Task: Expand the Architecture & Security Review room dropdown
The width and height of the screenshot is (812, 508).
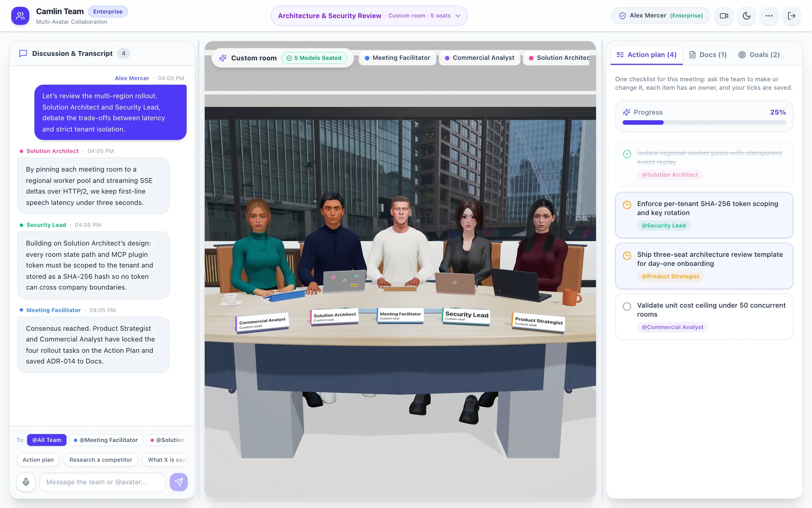Action: pyautogui.click(x=369, y=16)
